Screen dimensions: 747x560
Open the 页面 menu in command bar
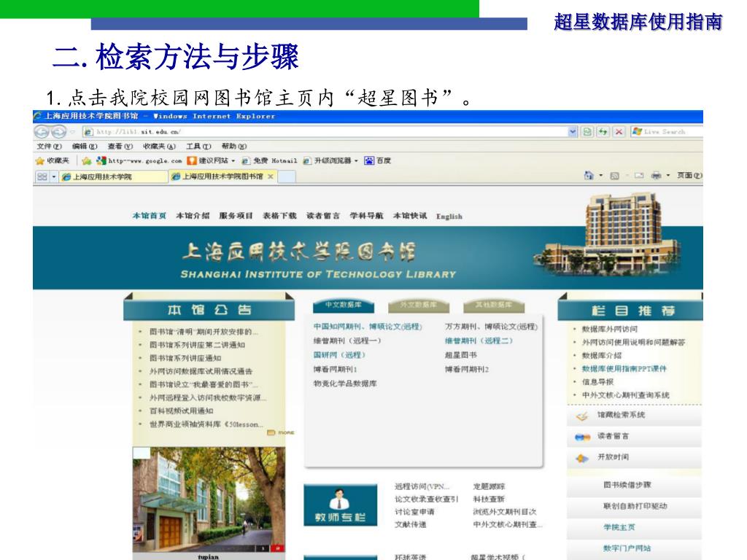tap(689, 176)
